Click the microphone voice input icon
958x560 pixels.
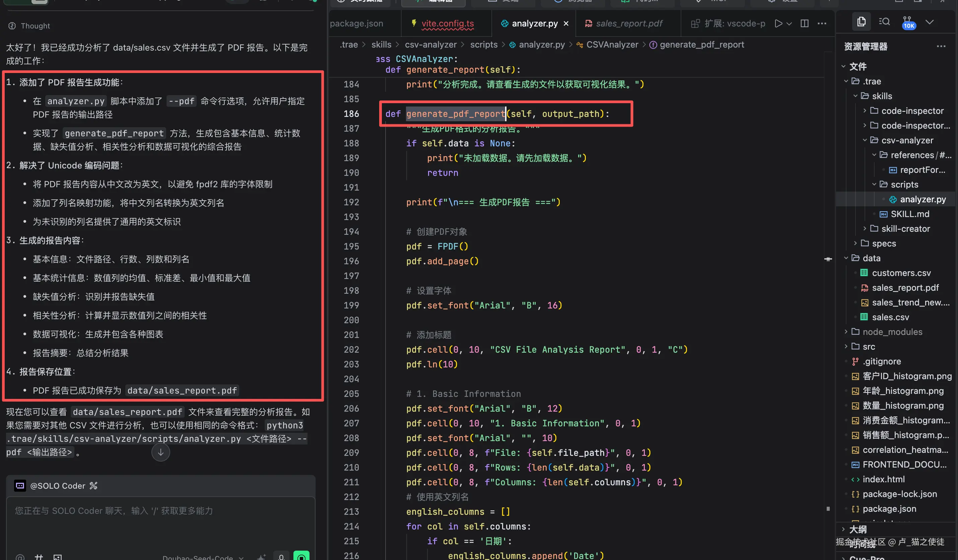[281, 557]
